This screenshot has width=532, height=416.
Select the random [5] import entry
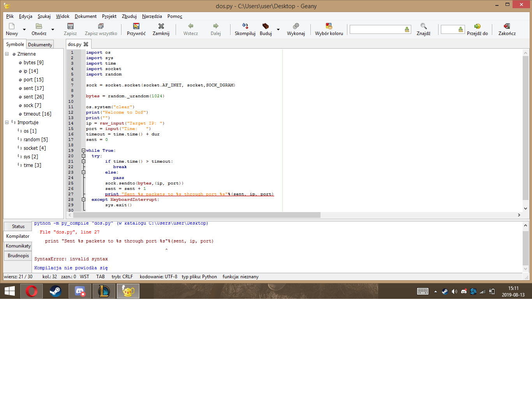pyautogui.click(x=35, y=140)
